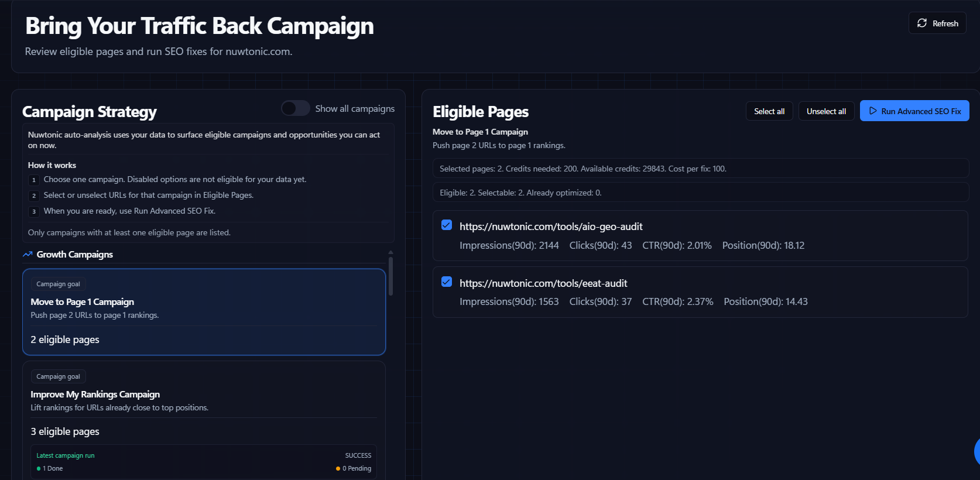Click the 'Clicks(90d): 43' value
Image resolution: width=980 pixels, height=480 pixels.
tap(601, 245)
